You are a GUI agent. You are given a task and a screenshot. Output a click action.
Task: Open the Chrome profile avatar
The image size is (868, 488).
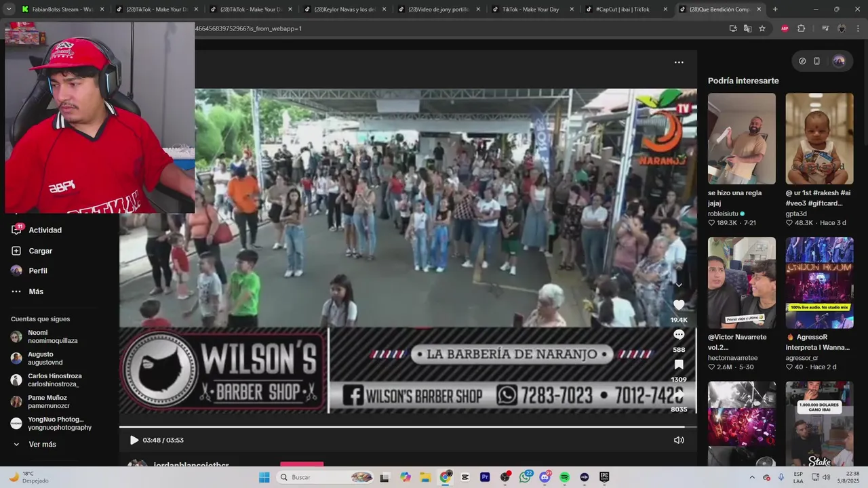point(842,28)
